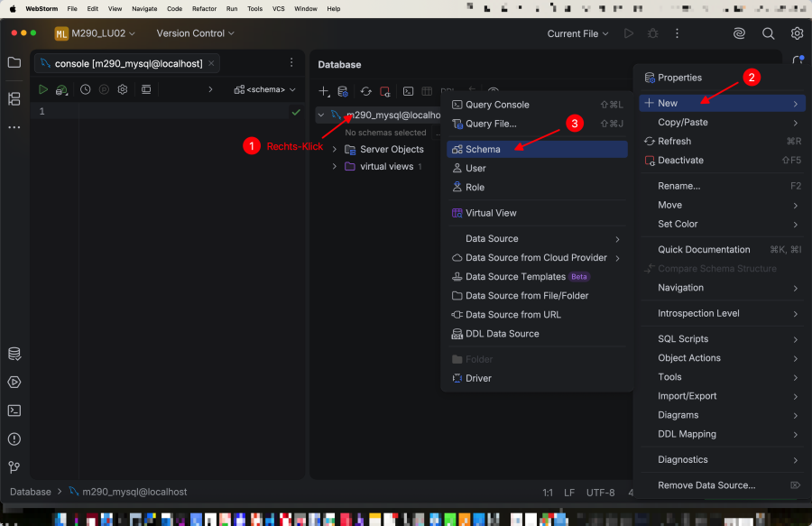The height and width of the screenshot is (526, 812).
Task: Refresh the database tree icon
Action: click(366, 92)
